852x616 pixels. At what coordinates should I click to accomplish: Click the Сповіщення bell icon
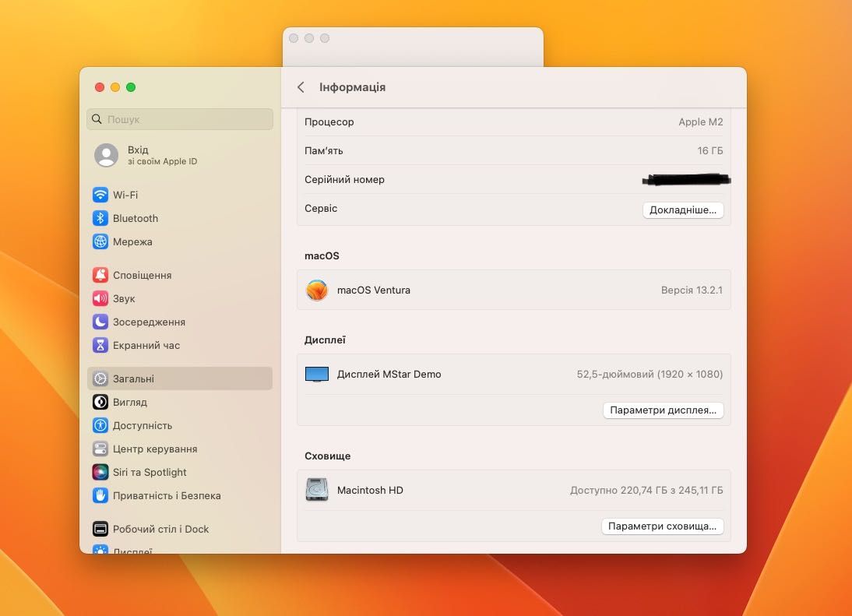click(100, 275)
